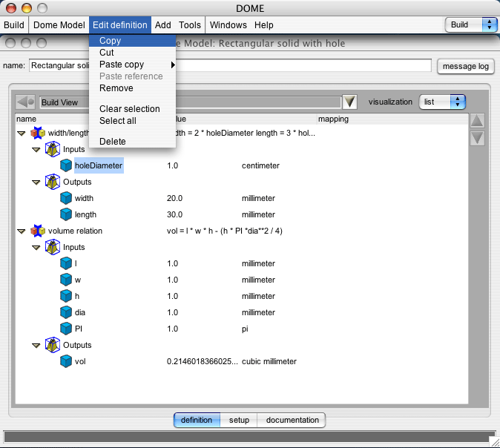500x448 pixels.
Task: Click the 0.2146018366025... value of vol
Action: [203, 361]
